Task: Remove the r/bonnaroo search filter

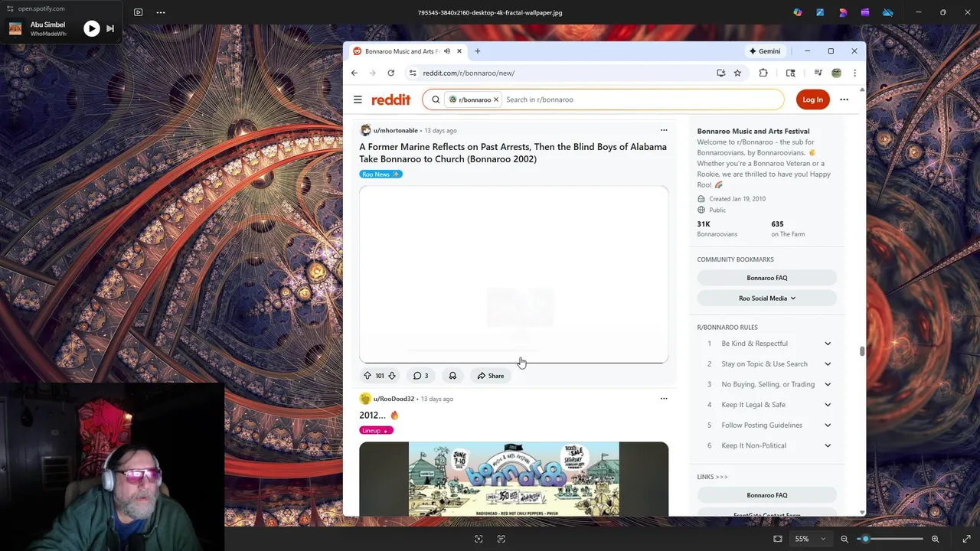Action: pos(496,99)
